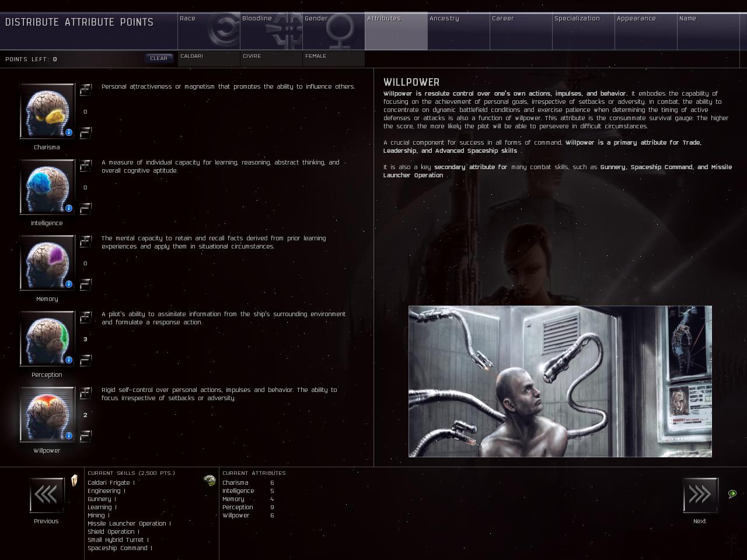Add a point to Charisma
This screenshot has width=747, height=560.
(86, 89)
